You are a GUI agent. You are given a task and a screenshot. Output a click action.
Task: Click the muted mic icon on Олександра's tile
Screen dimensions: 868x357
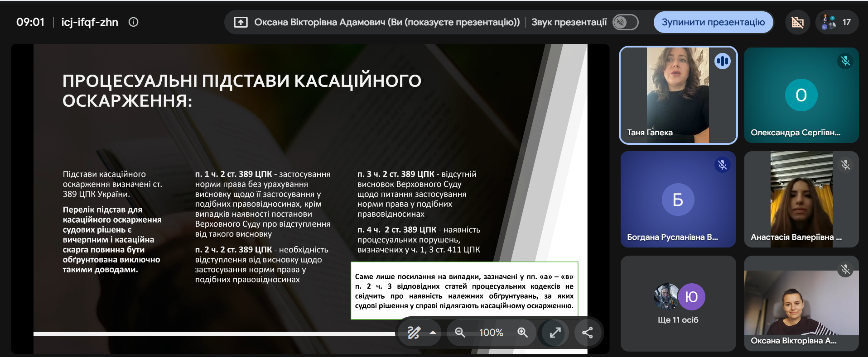point(845,61)
